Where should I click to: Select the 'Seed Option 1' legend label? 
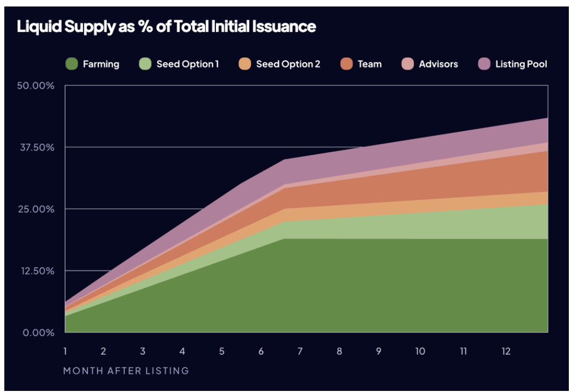coord(187,64)
